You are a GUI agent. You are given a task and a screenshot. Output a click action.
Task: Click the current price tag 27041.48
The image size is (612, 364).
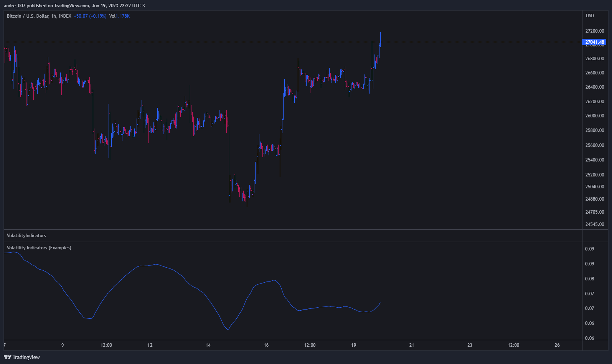594,42
